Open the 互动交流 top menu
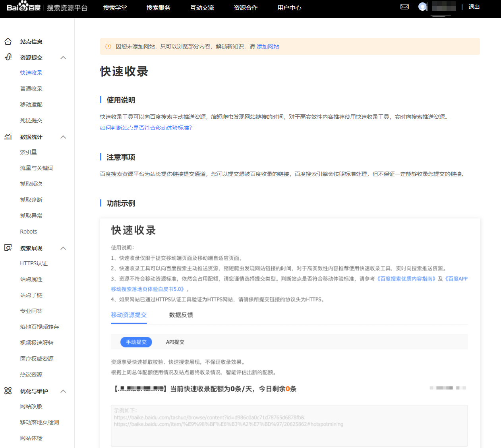The image size is (501, 448). click(202, 8)
